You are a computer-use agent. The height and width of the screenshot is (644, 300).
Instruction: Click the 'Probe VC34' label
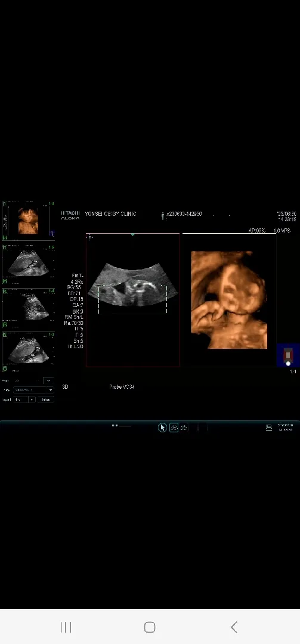pyautogui.click(x=122, y=387)
